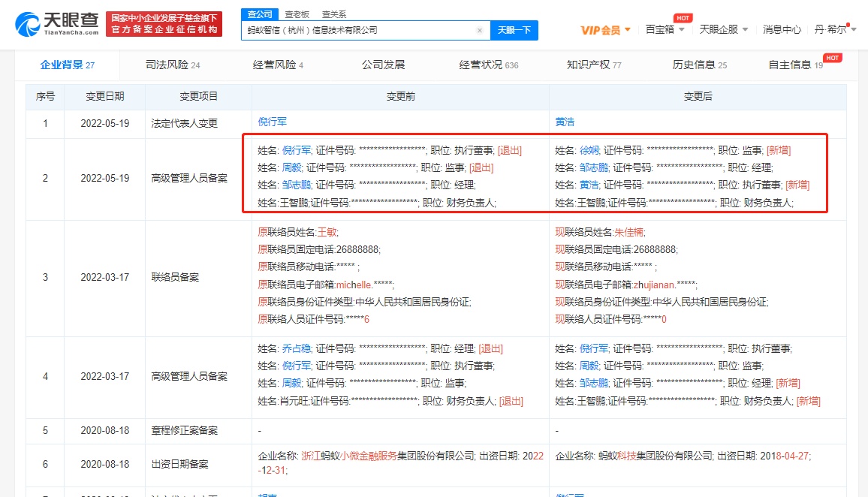
Task: Switch to the 经营风险 tab
Action: click(278, 65)
